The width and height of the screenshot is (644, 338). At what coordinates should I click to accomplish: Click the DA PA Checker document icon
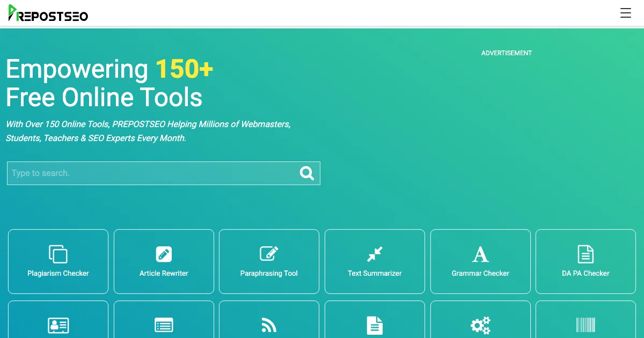[586, 254]
